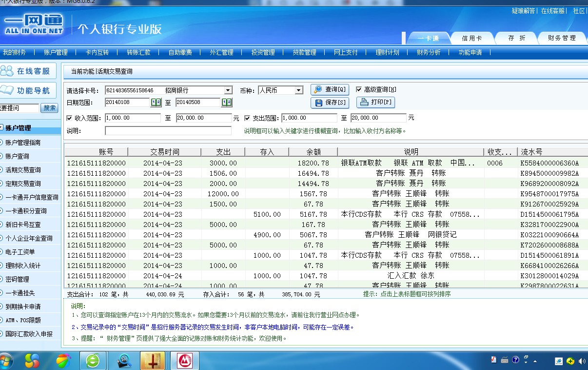Open the Windows Start orb
The image size is (588, 370).
4,361
